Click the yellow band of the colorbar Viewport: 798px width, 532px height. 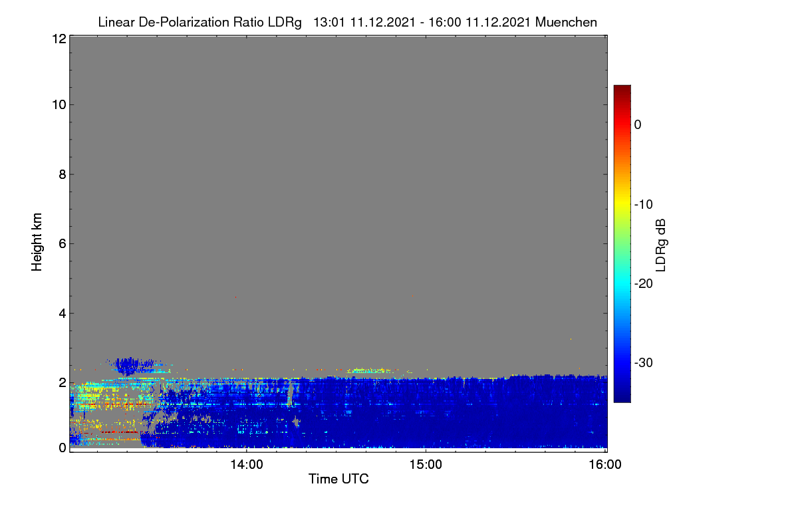pyautogui.click(x=622, y=204)
